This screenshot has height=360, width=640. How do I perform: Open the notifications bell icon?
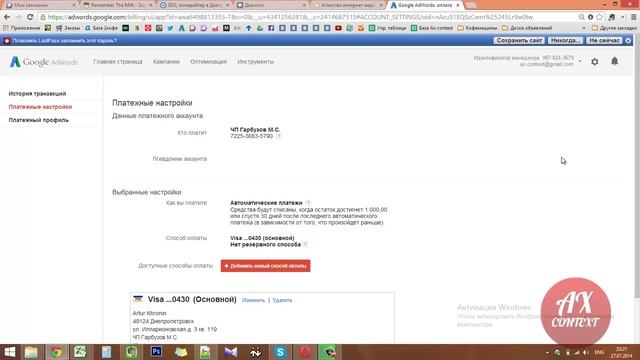(x=614, y=61)
